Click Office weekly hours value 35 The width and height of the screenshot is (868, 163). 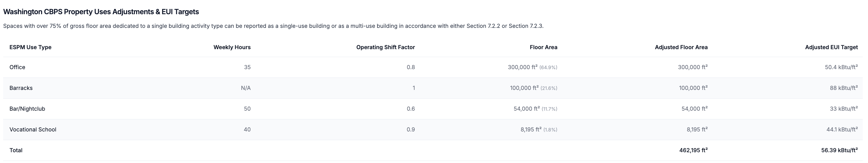247,67
